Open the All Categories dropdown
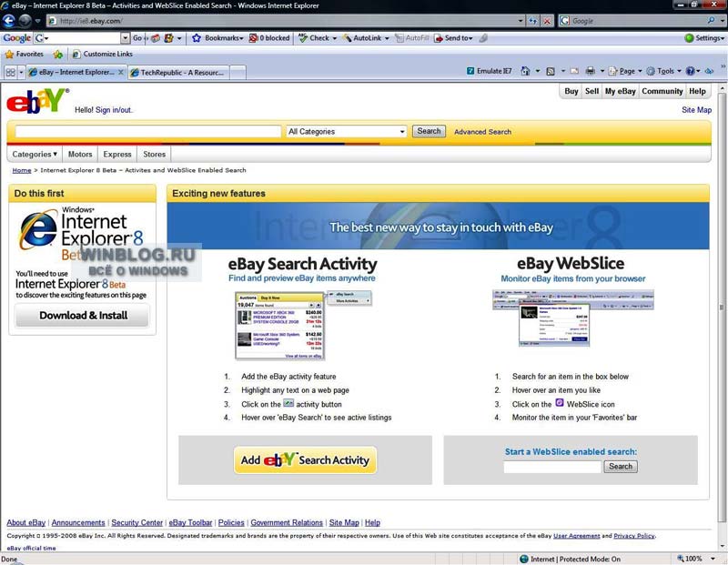This screenshot has width=728, height=565. [347, 132]
